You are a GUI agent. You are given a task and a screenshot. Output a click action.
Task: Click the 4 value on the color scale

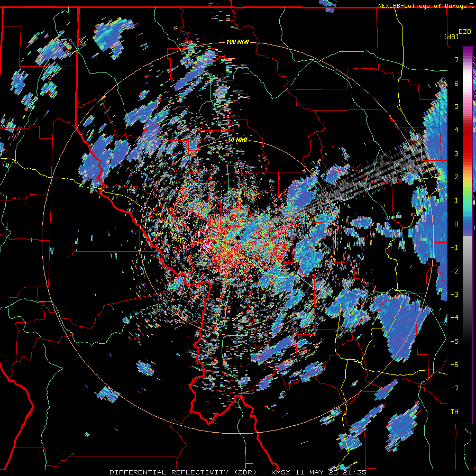(x=456, y=130)
